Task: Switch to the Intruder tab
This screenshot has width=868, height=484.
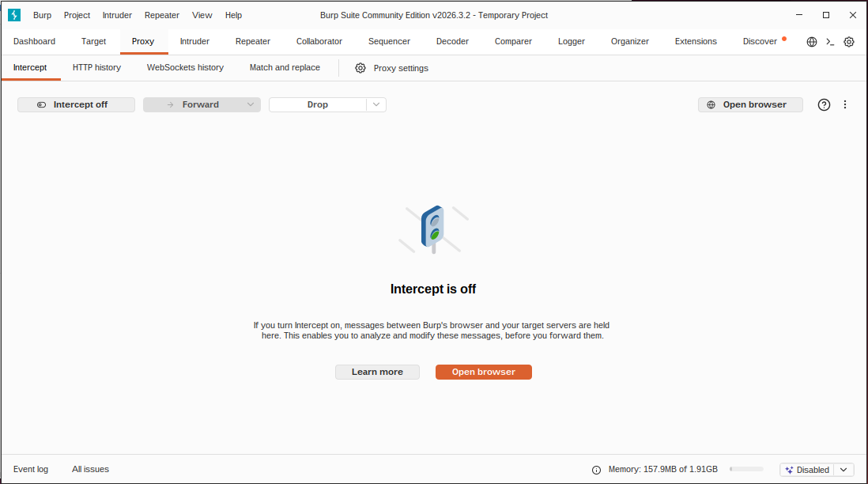Action: (x=194, y=42)
